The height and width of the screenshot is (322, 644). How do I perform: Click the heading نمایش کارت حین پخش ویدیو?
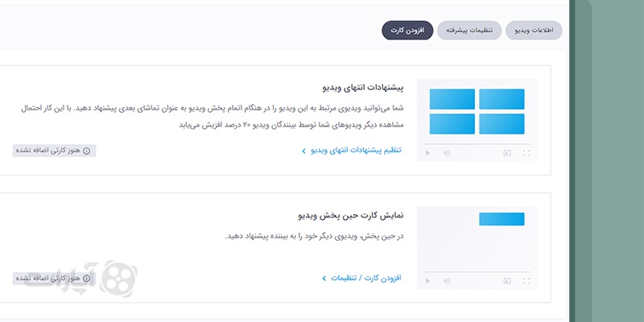coord(351,215)
